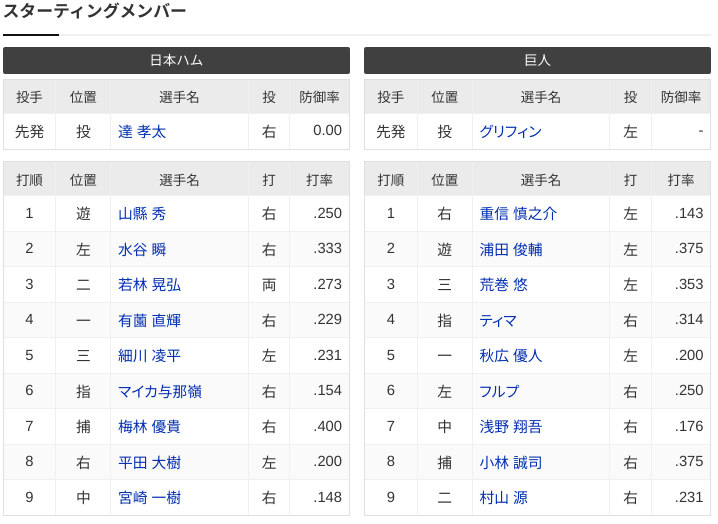Open 有薗 直輝 profile
This screenshot has height=524, width=718.
[149, 320]
